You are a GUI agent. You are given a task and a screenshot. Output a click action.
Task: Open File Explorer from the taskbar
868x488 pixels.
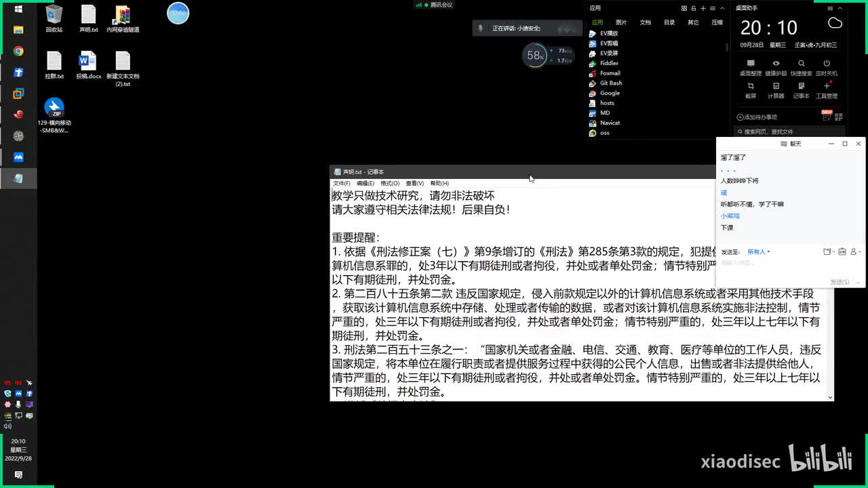pyautogui.click(x=18, y=30)
